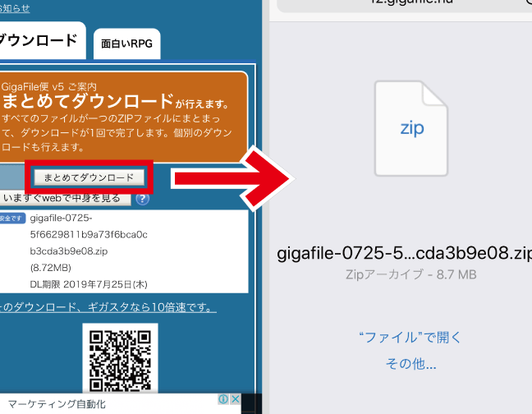The image size is (532, 414).
Task: Tap the その他... option
Action: tap(410, 364)
